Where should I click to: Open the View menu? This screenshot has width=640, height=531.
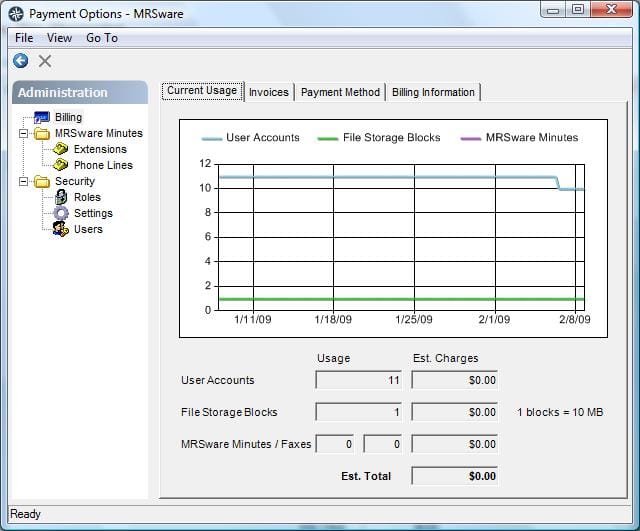[x=59, y=38]
